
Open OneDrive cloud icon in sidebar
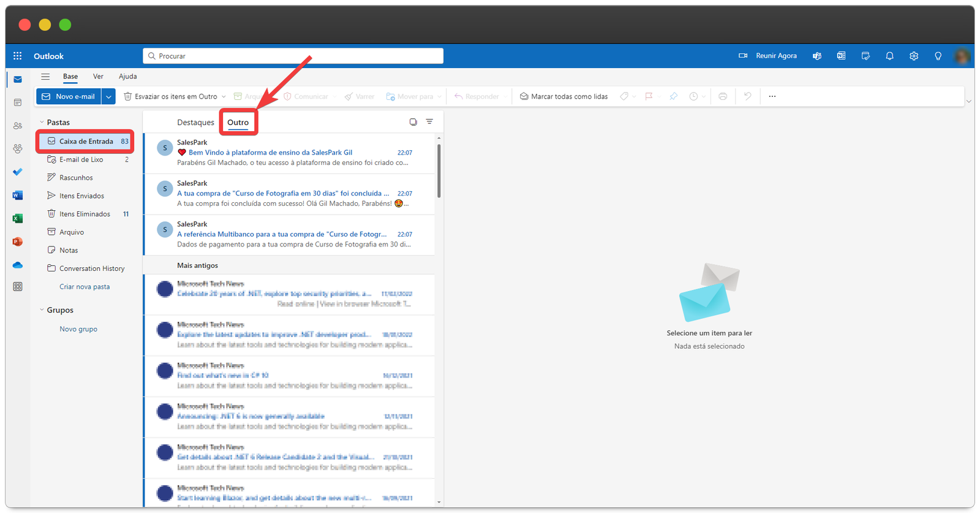[x=17, y=265]
